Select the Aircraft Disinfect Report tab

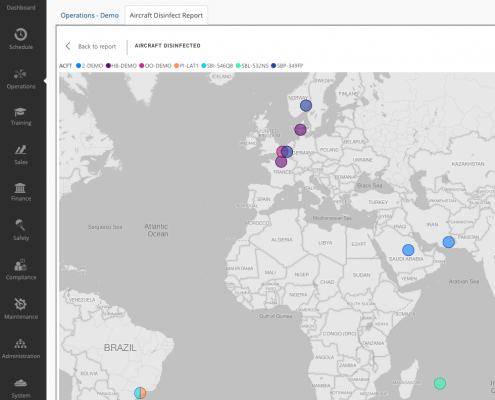[x=166, y=15]
